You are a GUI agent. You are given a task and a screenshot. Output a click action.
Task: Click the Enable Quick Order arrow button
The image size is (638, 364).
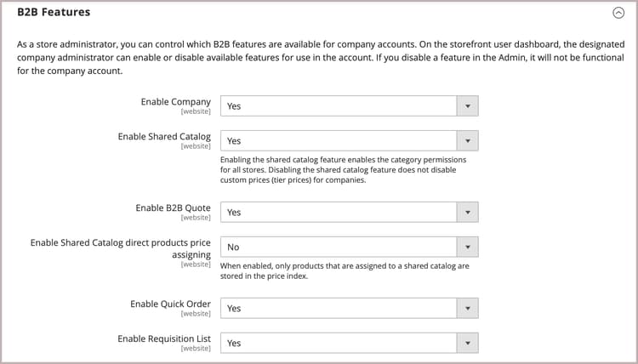467,309
